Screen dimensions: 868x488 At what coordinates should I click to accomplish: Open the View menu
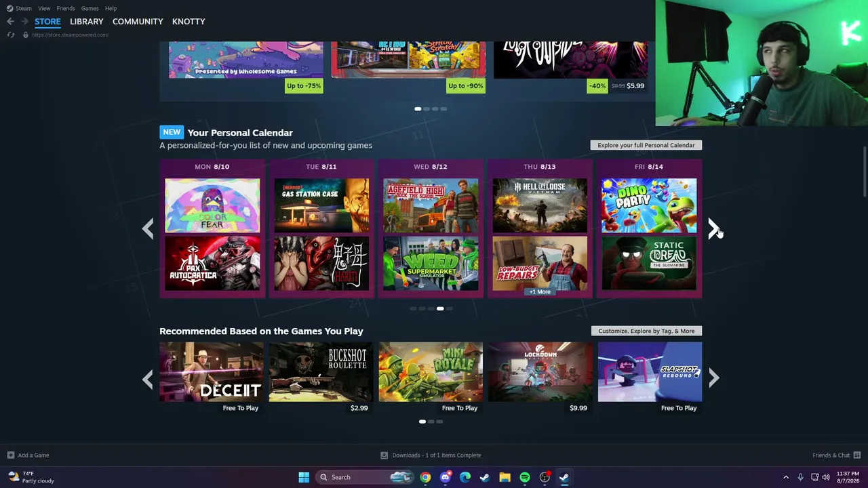(44, 8)
